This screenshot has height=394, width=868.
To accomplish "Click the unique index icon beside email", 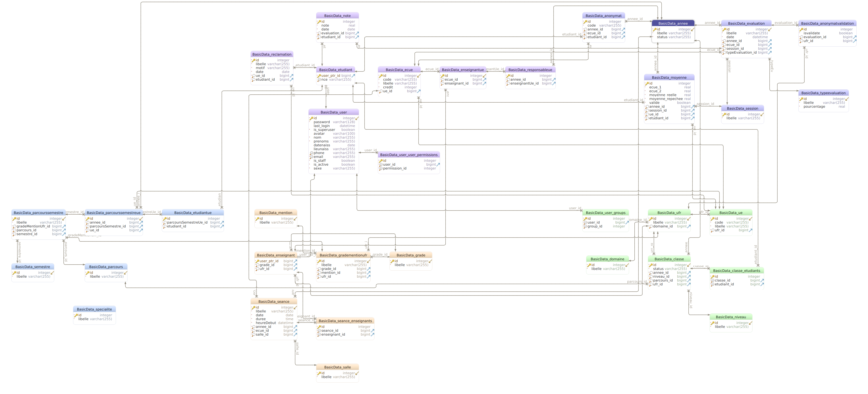I will click(311, 157).
